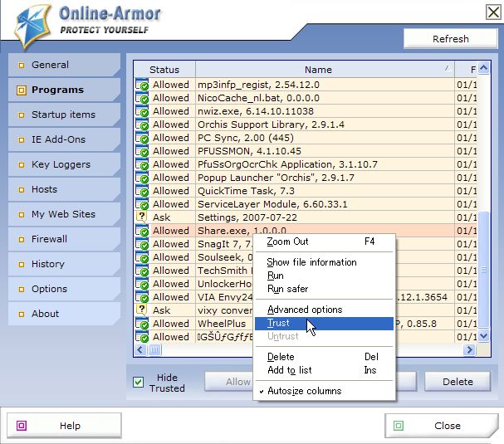Click the question-mark icon of vixy conver row
The height and width of the screenshot is (444, 504).
[141, 310]
